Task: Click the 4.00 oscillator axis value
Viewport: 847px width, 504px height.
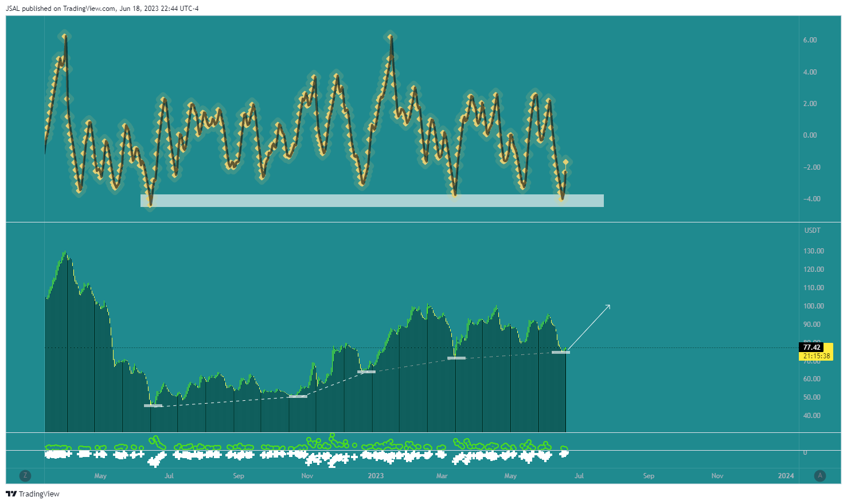Action: click(810, 72)
